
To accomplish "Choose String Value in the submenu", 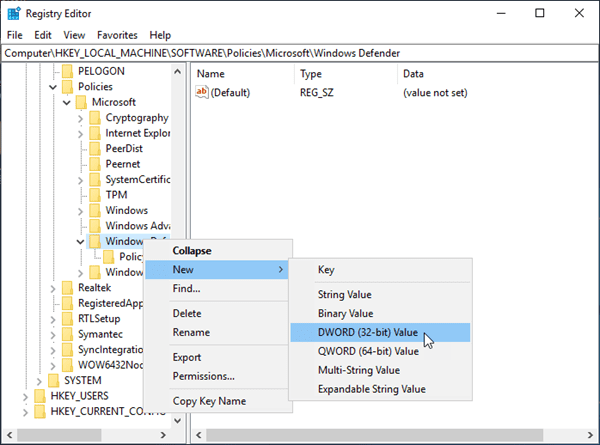I will pyautogui.click(x=380, y=294).
